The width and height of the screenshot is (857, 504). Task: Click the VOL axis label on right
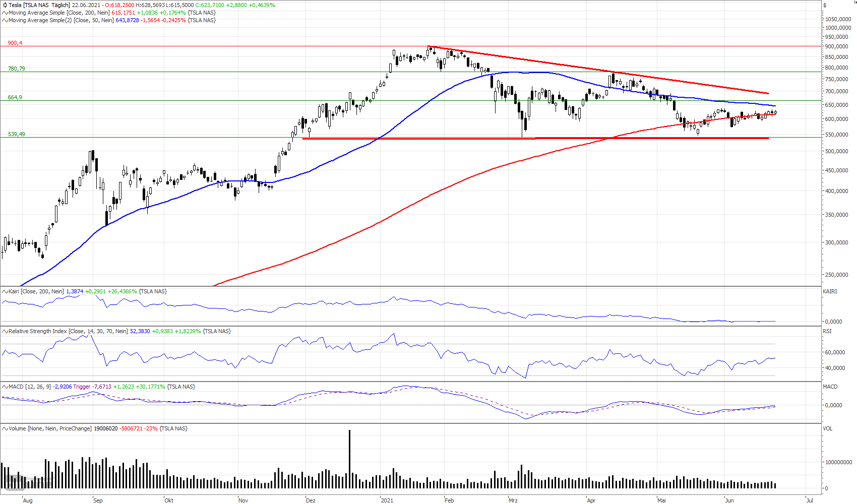pyautogui.click(x=828, y=428)
